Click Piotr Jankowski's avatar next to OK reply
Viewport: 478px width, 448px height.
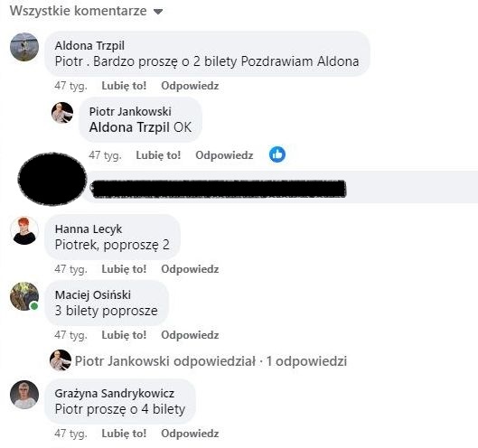click(x=62, y=113)
